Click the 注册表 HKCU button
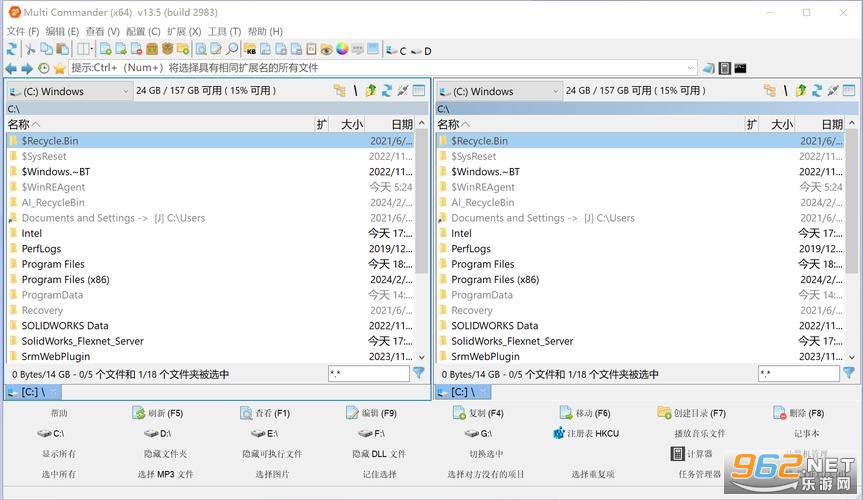The height and width of the screenshot is (500, 863). [586, 433]
